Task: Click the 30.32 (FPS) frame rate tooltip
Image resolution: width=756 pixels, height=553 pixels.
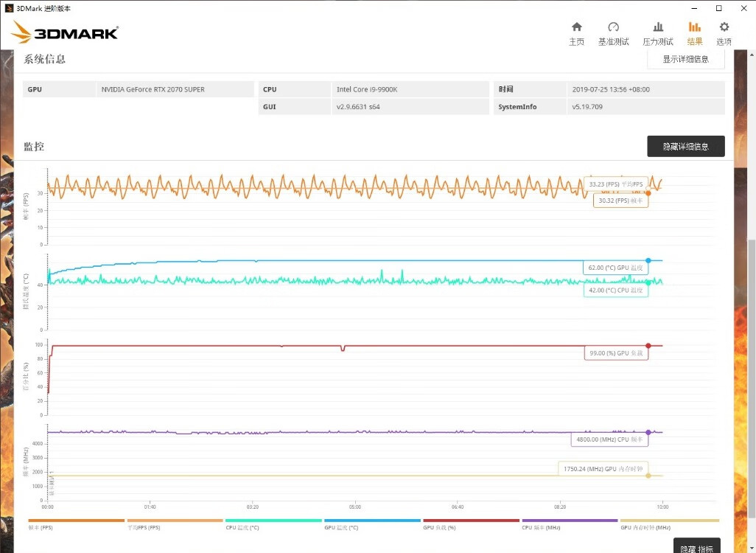Action: (x=620, y=201)
